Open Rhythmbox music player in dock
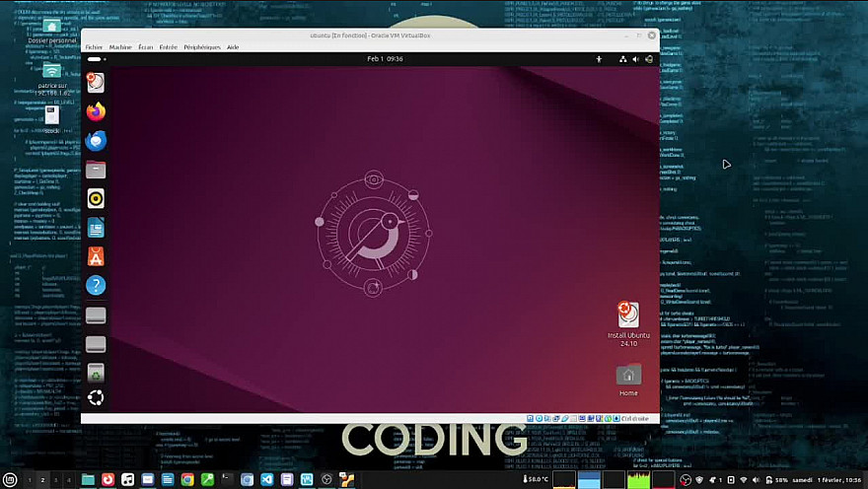Screen dimensions: 868x489 (x=96, y=199)
